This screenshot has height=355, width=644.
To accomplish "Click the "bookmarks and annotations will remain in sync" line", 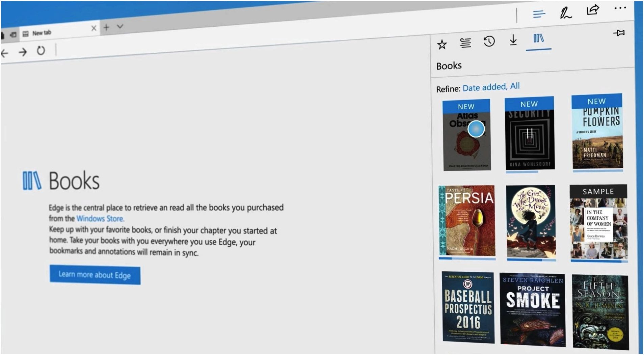I will (124, 252).
